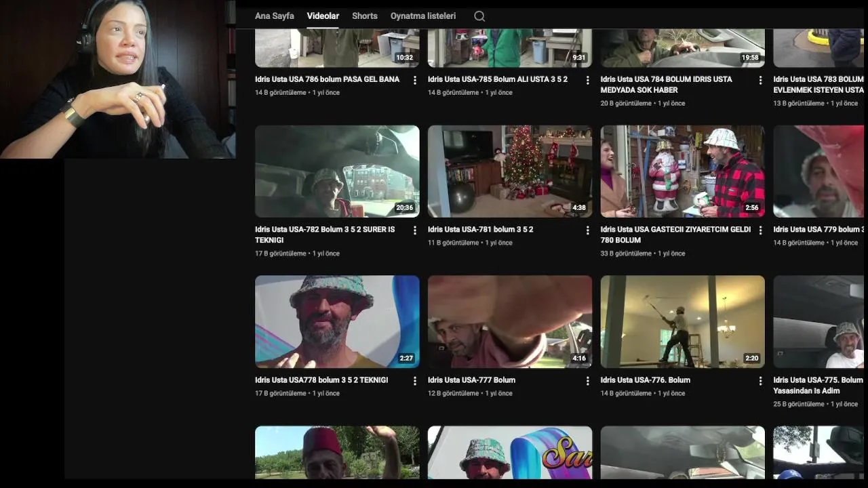The height and width of the screenshot is (488, 868).
Task: Play the USA 779 bolum thumbnail
Action: 819,171
